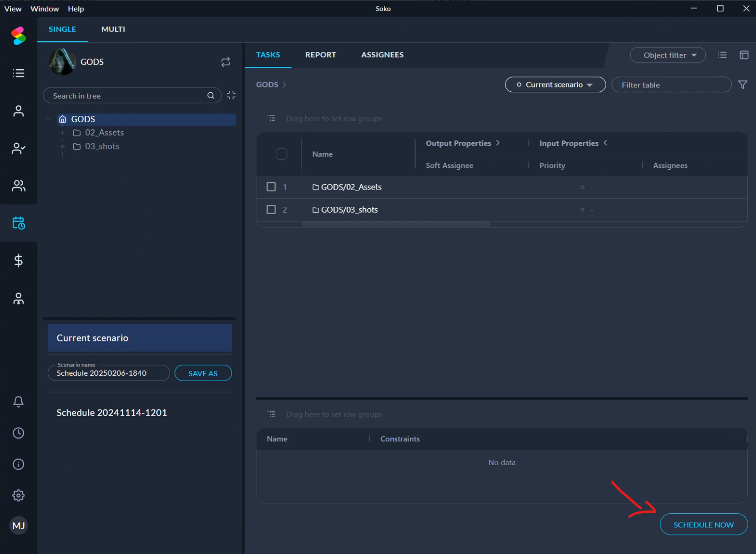Viewport: 756px width, 554px height.
Task: Open the user checkmark sidebar icon
Action: pyautogui.click(x=19, y=148)
